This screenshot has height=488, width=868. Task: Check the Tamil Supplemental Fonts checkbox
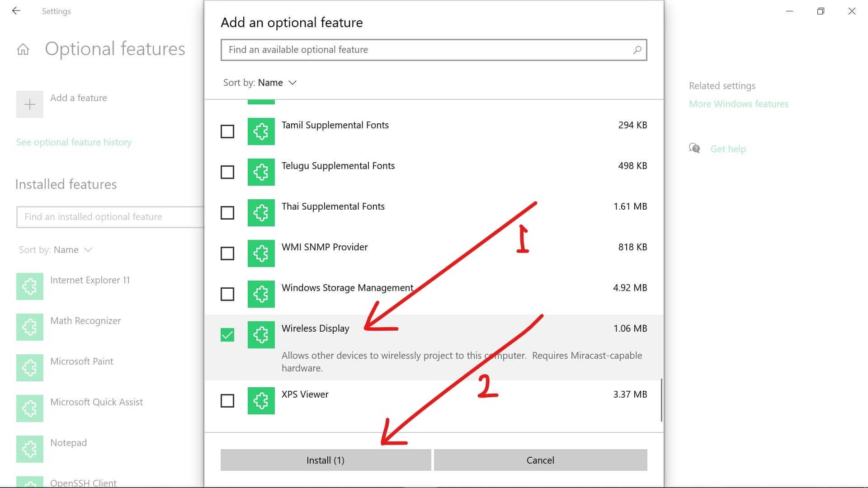[227, 131]
